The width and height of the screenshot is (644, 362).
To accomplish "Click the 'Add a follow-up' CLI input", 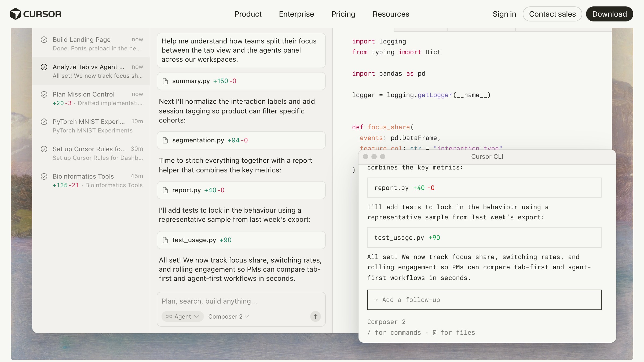I will (484, 300).
